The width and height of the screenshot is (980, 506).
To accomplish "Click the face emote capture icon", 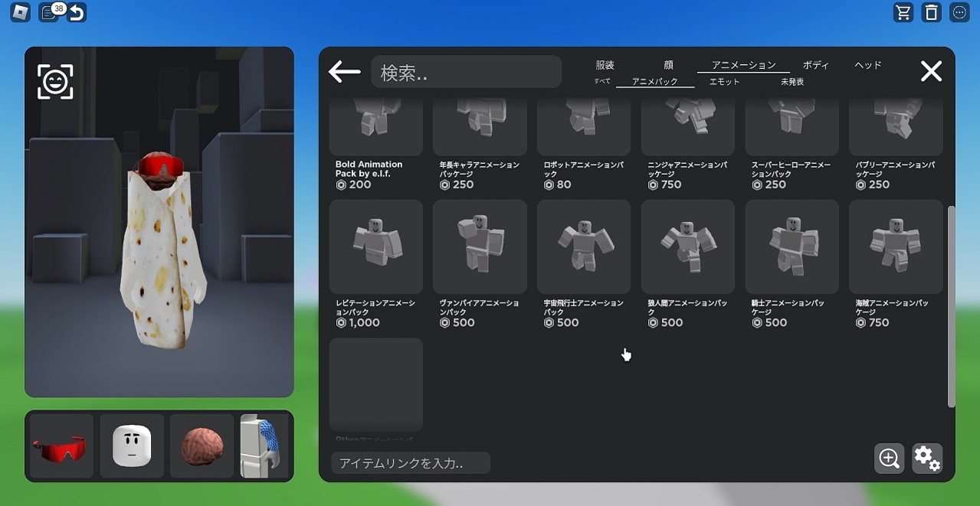I will point(55,82).
